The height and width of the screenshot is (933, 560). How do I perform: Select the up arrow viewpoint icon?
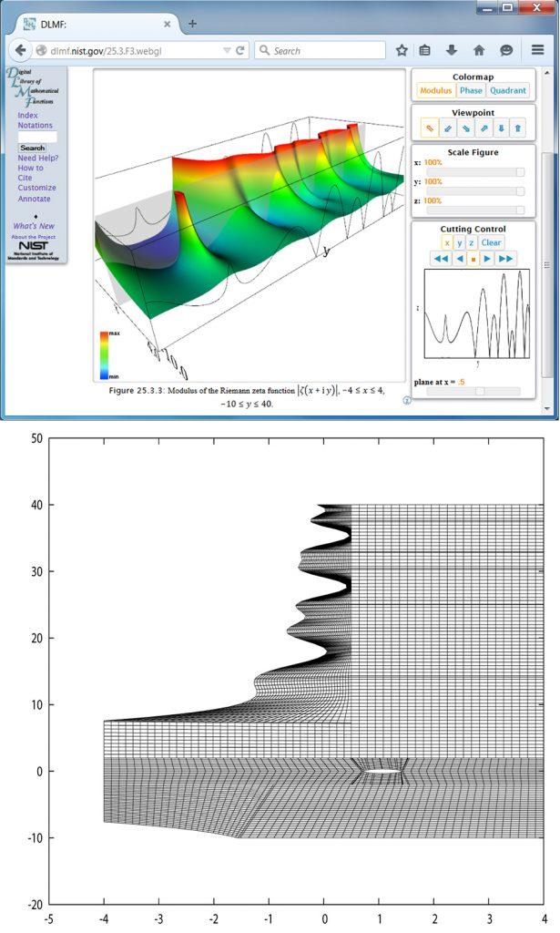pos(517,128)
